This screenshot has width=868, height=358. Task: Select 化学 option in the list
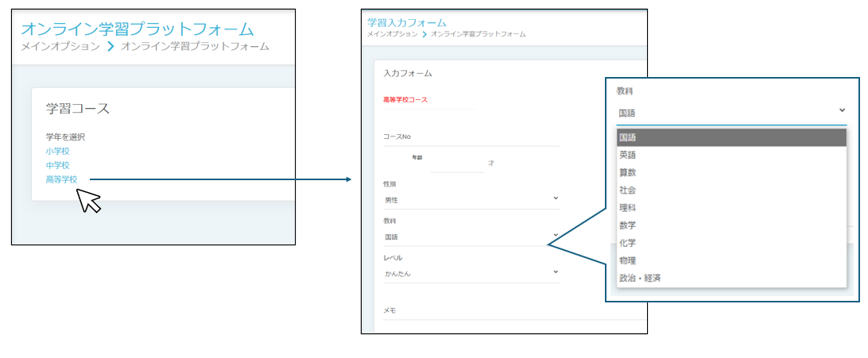point(732,243)
